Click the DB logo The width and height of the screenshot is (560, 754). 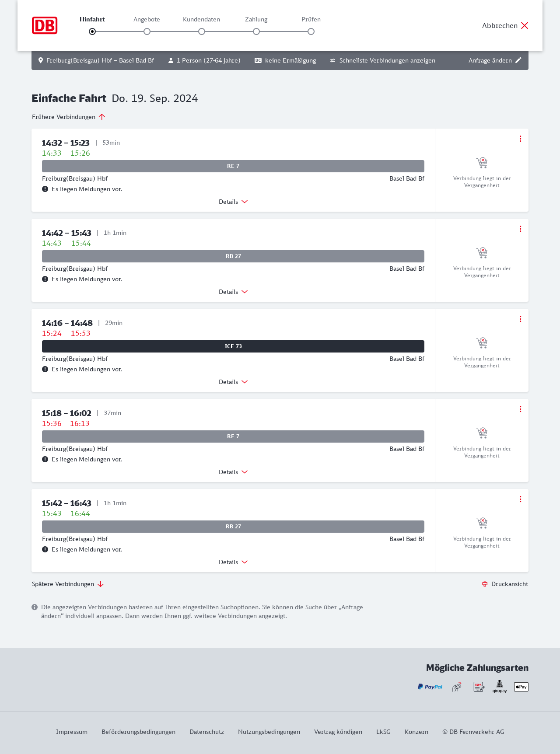coord(45,25)
